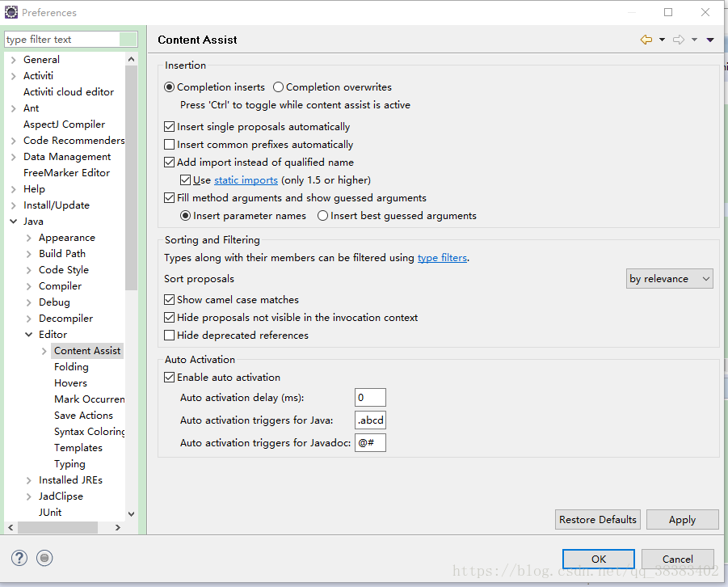The image size is (728, 587).
Task: Select Templates under Editor
Action: [78, 448]
